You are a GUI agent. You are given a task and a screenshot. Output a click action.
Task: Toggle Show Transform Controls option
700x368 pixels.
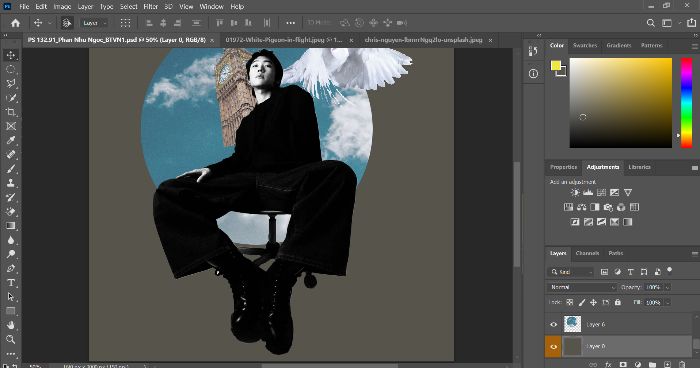pyautogui.click(x=125, y=23)
